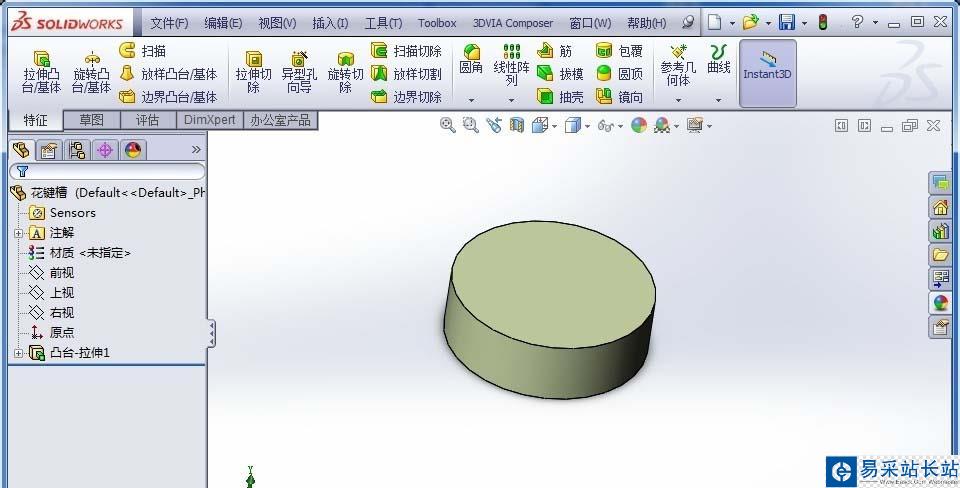The width and height of the screenshot is (960, 488).
Task: Click the Previous View icon
Action: coord(493,126)
